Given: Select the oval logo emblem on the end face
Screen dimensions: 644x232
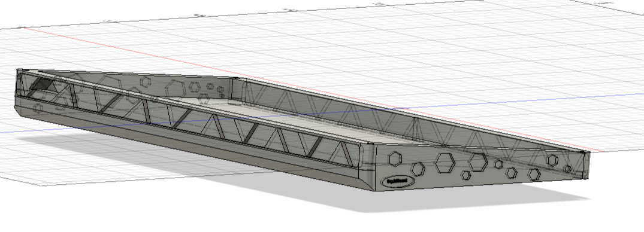Looking at the screenshot, I should [x=398, y=181].
